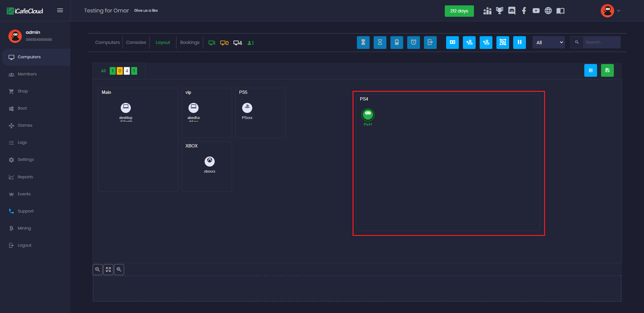Click the alarm clock toolbar button
Image resolution: width=644 pixels, height=313 pixels.
413,43
